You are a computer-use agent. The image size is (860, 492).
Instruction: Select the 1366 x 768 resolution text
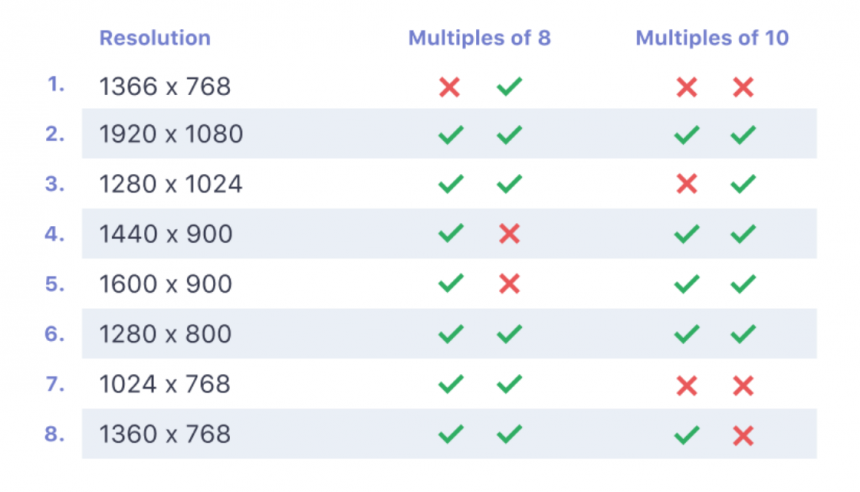click(165, 87)
